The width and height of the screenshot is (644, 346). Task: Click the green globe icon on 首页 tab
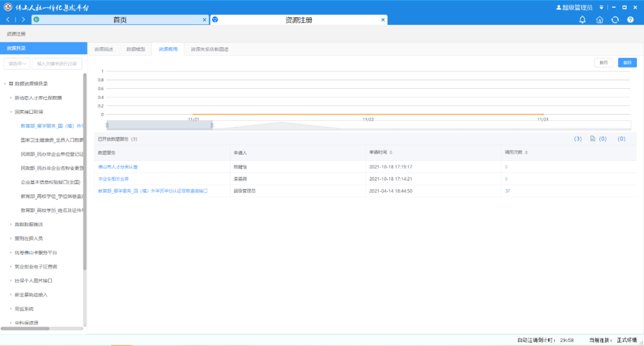click(x=35, y=19)
